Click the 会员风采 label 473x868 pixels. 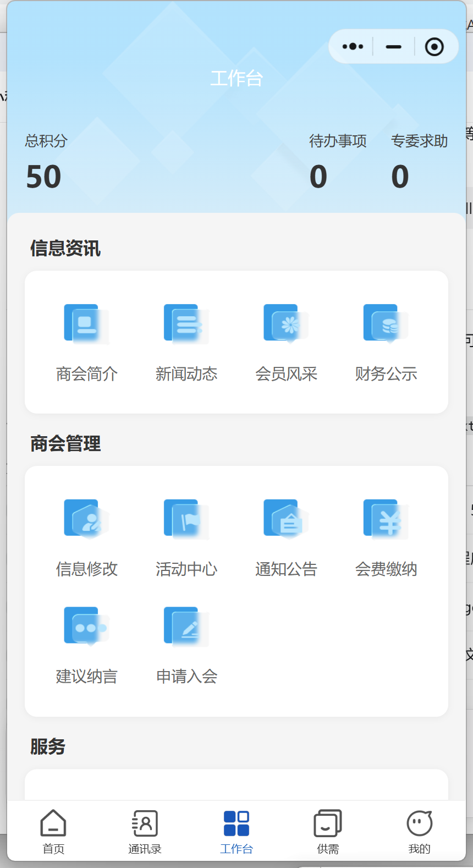[286, 374]
